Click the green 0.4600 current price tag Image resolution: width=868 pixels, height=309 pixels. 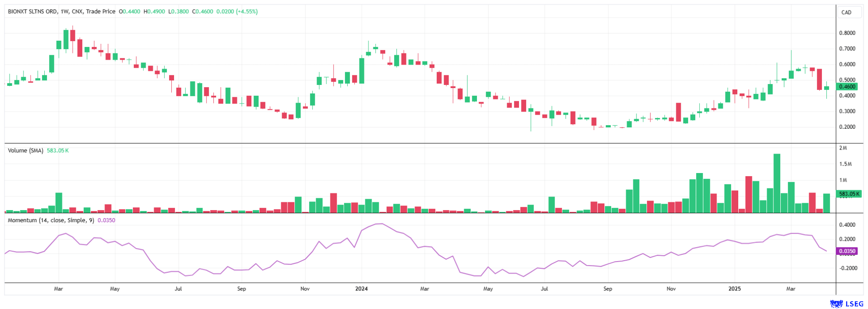click(x=847, y=87)
